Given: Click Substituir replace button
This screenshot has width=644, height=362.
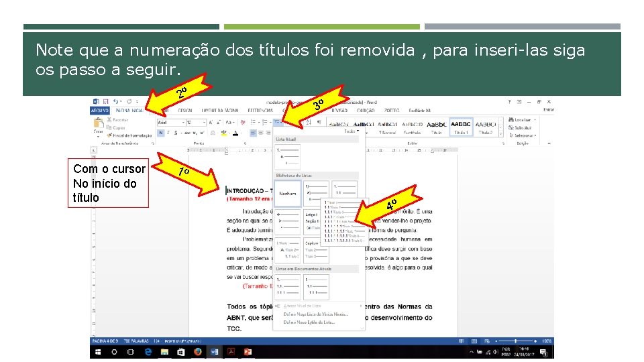Looking at the screenshot, I should point(519,127).
